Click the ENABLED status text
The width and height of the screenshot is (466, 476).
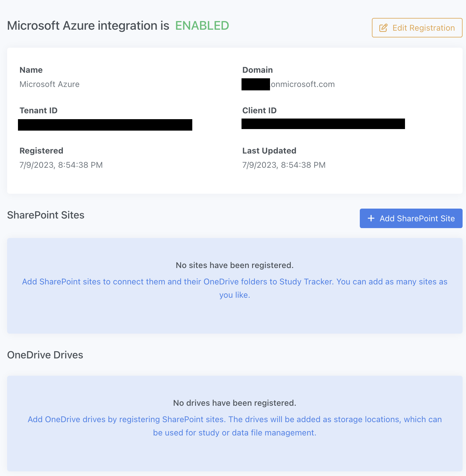tap(202, 26)
